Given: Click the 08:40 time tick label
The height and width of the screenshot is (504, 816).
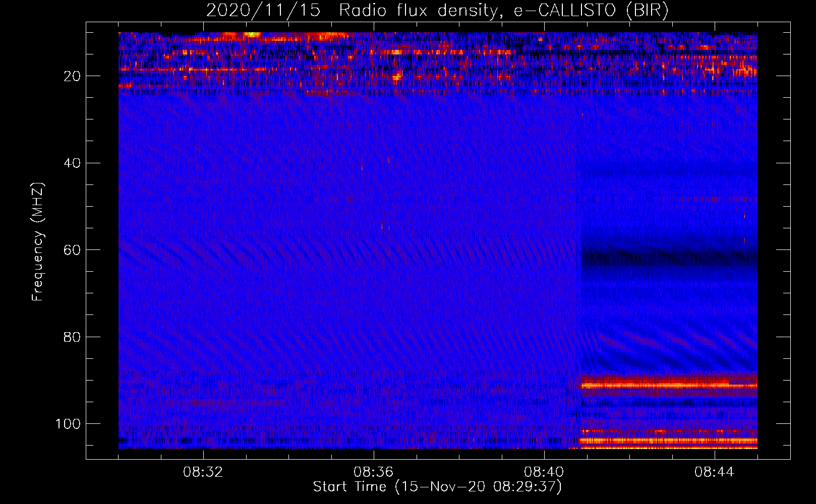Looking at the screenshot, I should click(544, 472).
